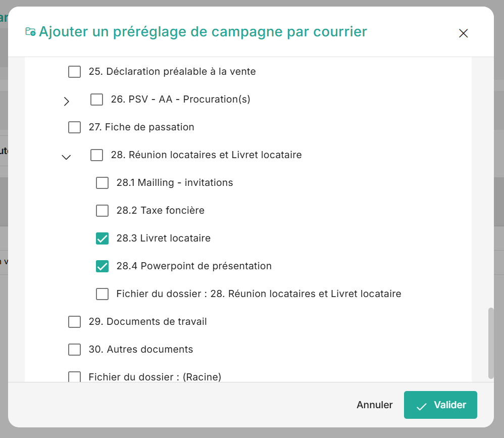Click the checkmark icon in Valider button
Image resolution: width=504 pixels, height=438 pixels.
pyautogui.click(x=421, y=406)
